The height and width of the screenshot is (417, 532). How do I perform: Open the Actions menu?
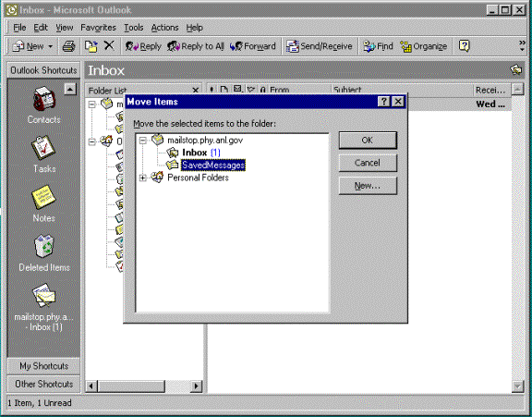pos(164,28)
